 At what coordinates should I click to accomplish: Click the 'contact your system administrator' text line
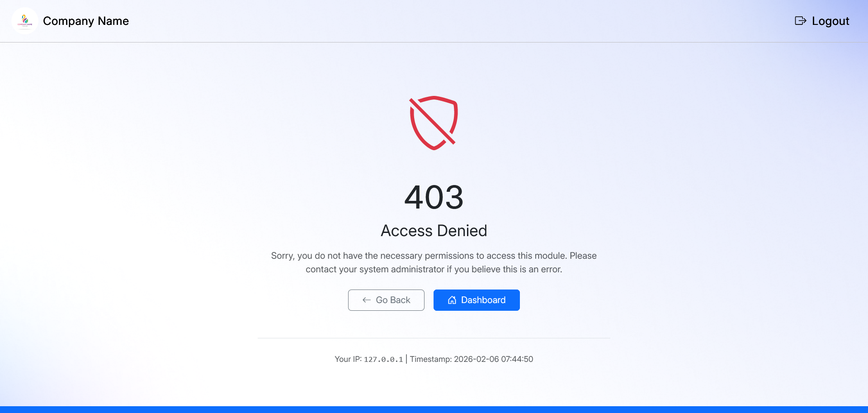[434, 269]
